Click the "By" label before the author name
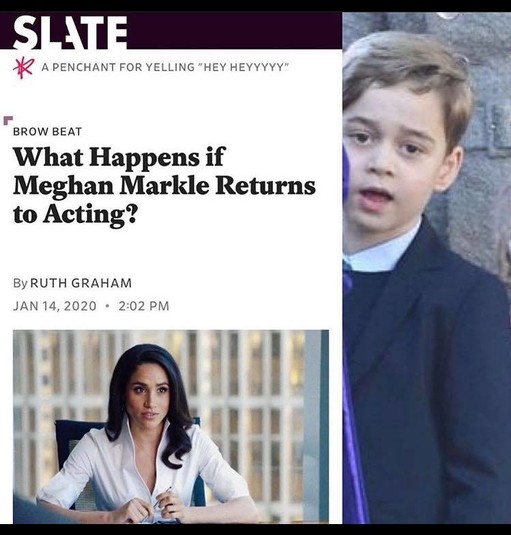This screenshot has height=535, width=511. tap(20, 284)
